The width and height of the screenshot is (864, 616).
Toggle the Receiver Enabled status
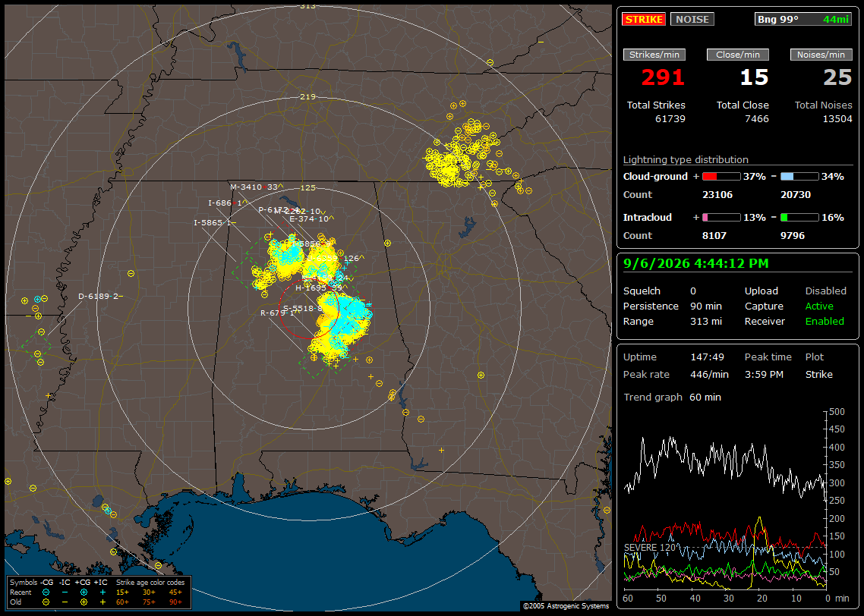825,321
